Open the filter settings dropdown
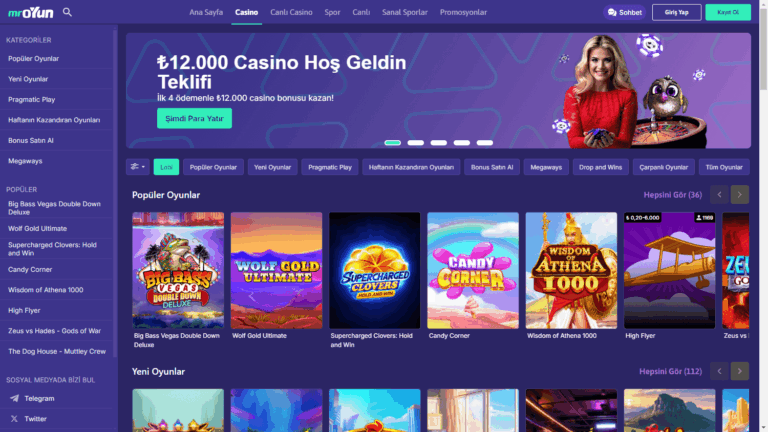 [138, 167]
